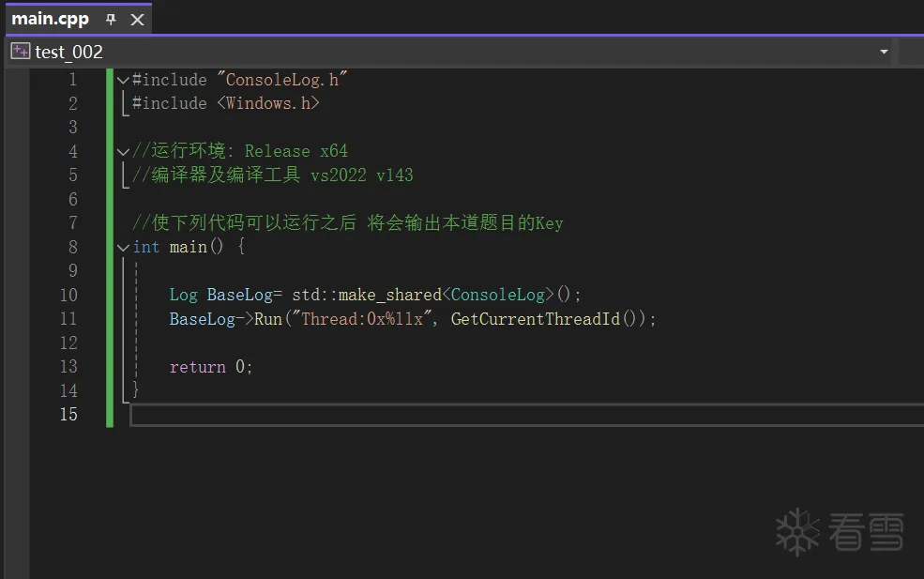
Task: Click BaseLog variable on line 11
Action: (x=202, y=319)
